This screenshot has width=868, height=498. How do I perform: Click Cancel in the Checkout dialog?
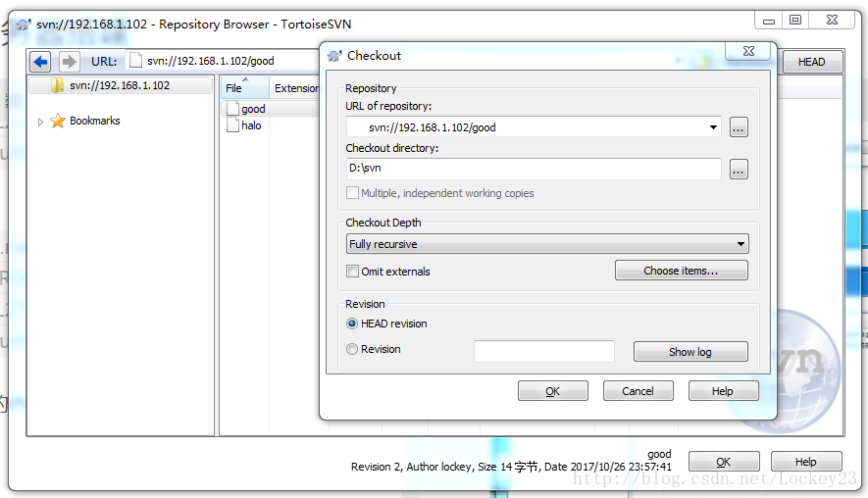638,391
